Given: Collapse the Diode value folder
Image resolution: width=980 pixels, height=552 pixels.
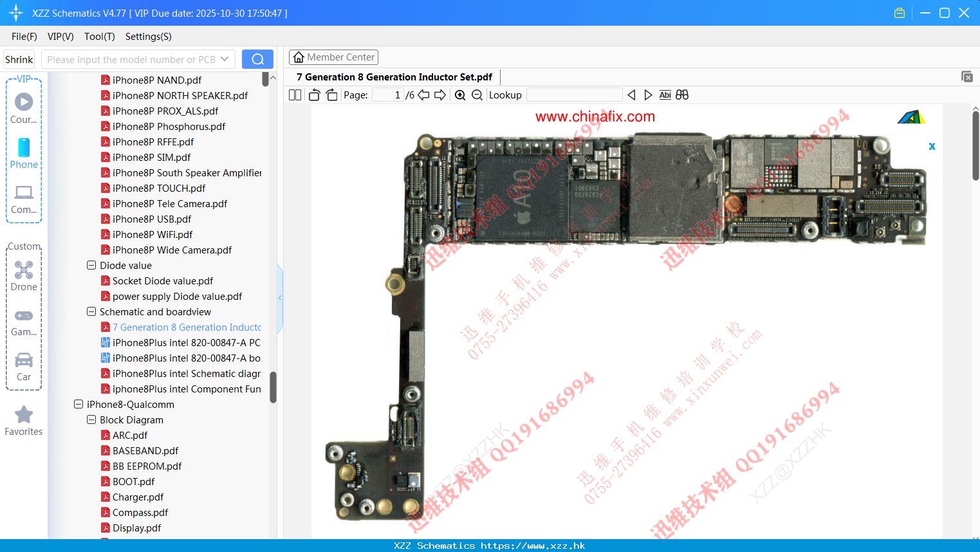Looking at the screenshot, I should point(91,265).
